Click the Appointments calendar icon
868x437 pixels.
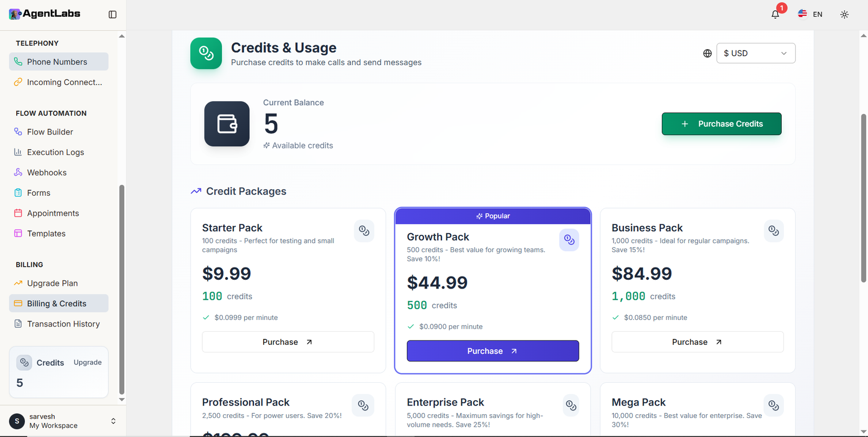pyautogui.click(x=18, y=213)
